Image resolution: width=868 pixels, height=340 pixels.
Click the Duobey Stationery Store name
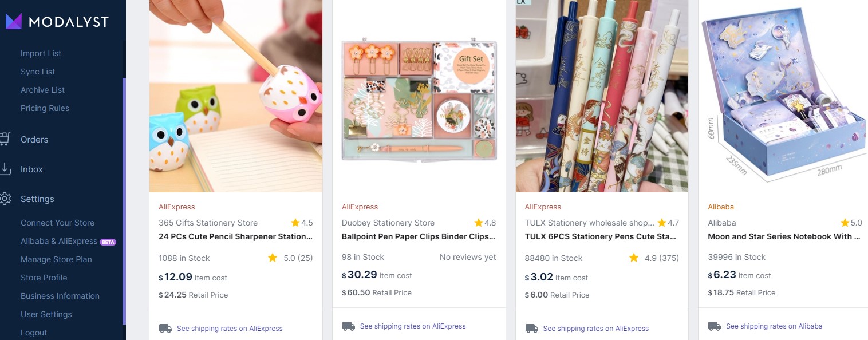(x=388, y=223)
